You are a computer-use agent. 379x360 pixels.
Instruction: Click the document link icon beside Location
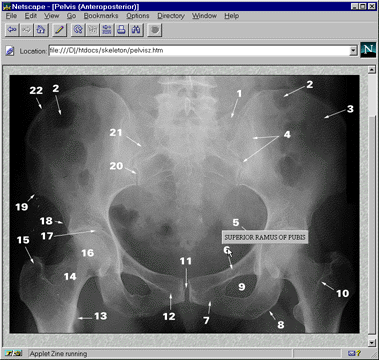click(x=10, y=51)
